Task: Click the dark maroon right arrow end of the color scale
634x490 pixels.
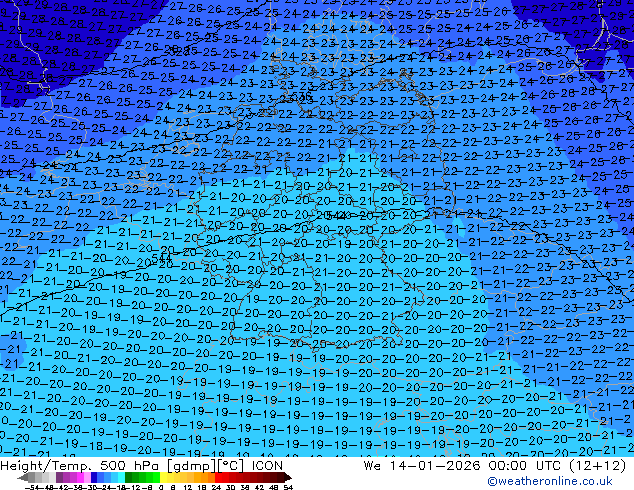Action: (x=288, y=477)
